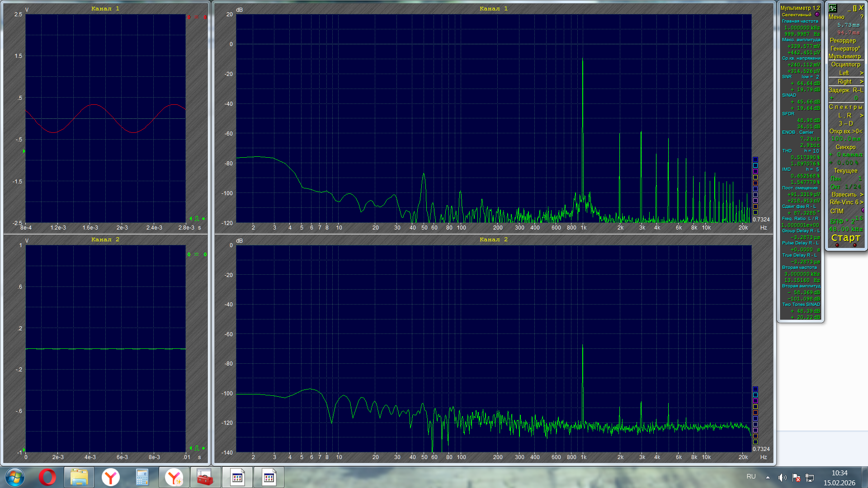Click trigger pulse icon under Канал 1 oscillogram
The image size is (868, 488).
197,219
